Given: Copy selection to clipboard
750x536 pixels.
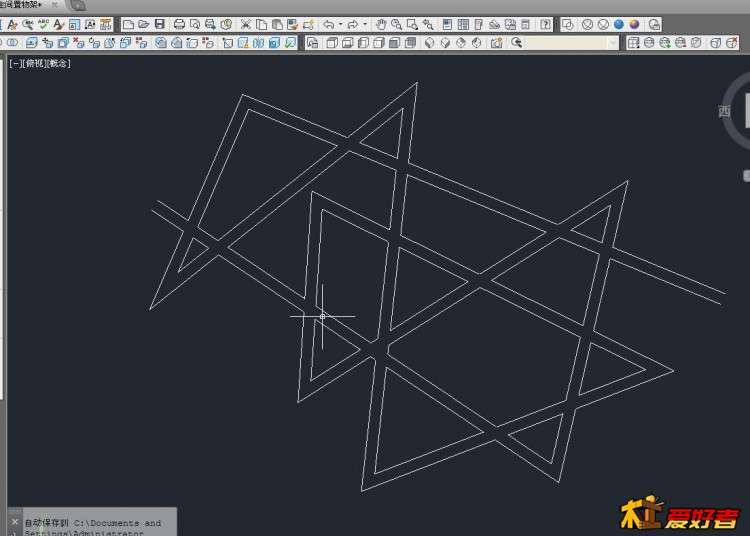Looking at the screenshot, I should pyautogui.click(x=262, y=24).
